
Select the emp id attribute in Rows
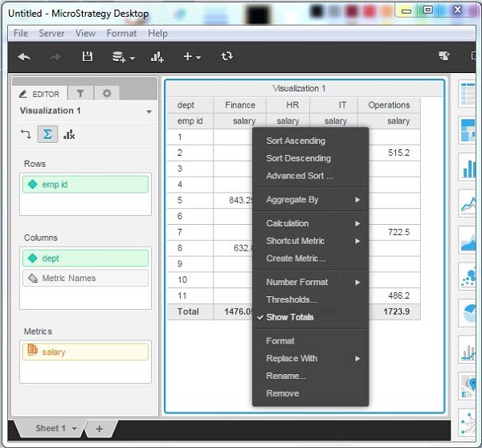85,185
